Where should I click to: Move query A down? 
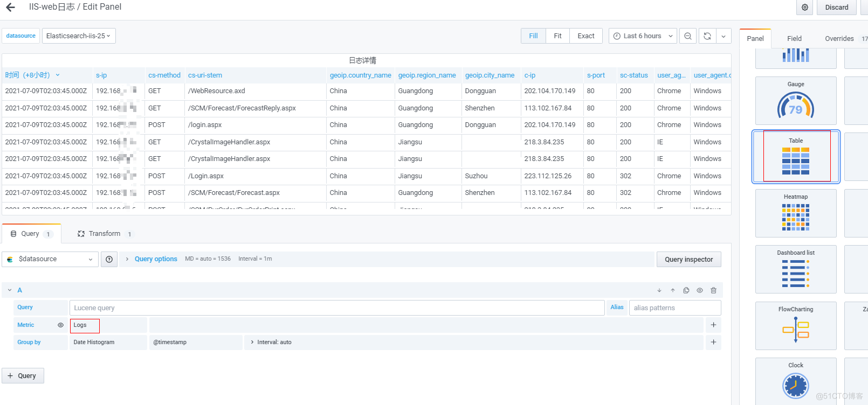(x=659, y=290)
